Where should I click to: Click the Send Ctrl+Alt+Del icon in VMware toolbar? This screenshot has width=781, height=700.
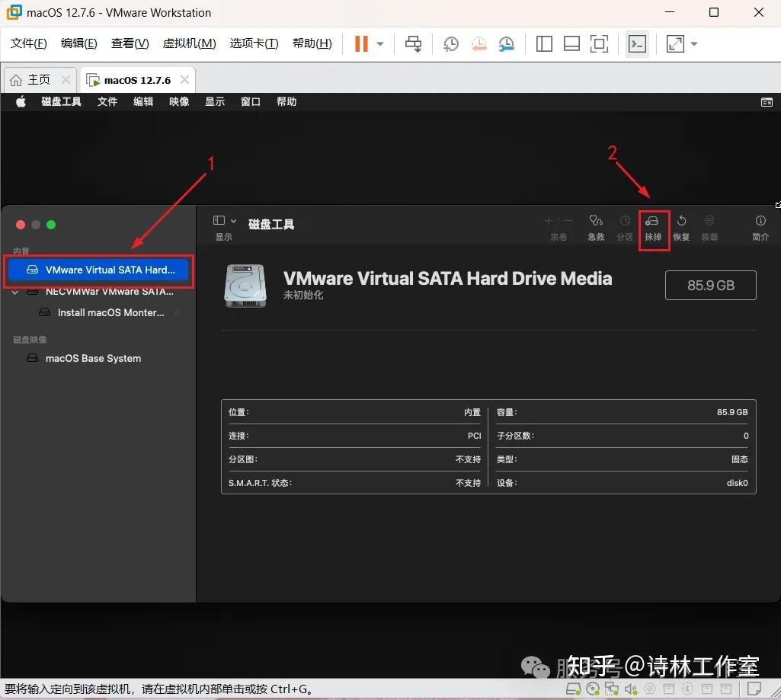click(413, 44)
